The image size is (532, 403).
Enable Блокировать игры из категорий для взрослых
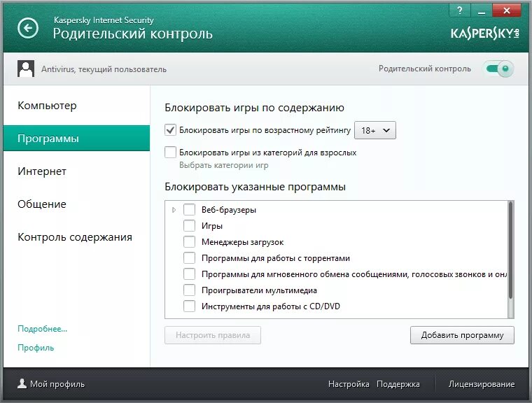170,153
